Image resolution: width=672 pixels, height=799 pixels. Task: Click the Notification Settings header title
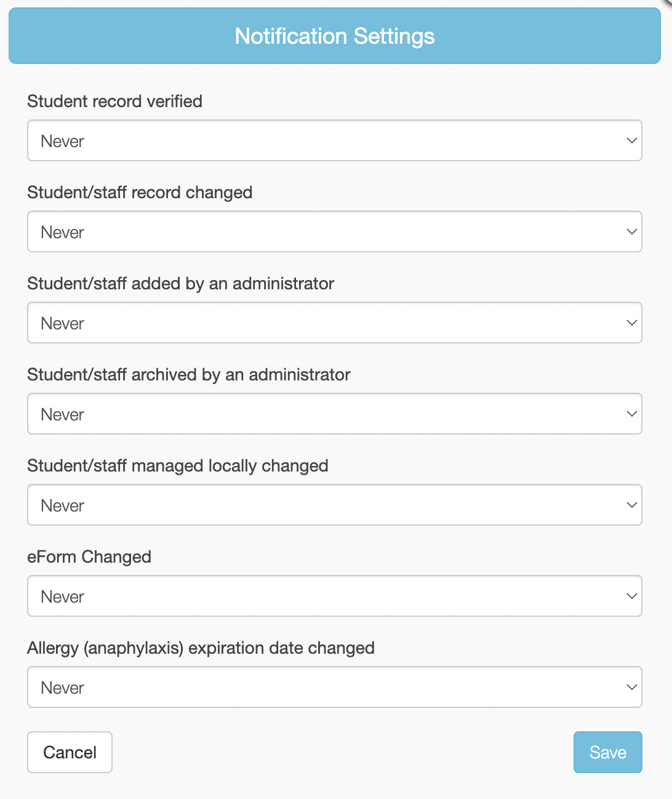pyautogui.click(x=335, y=36)
